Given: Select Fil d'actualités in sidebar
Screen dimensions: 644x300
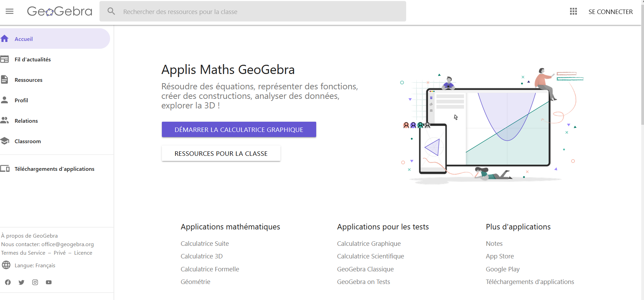Looking at the screenshot, I should 33,59.
